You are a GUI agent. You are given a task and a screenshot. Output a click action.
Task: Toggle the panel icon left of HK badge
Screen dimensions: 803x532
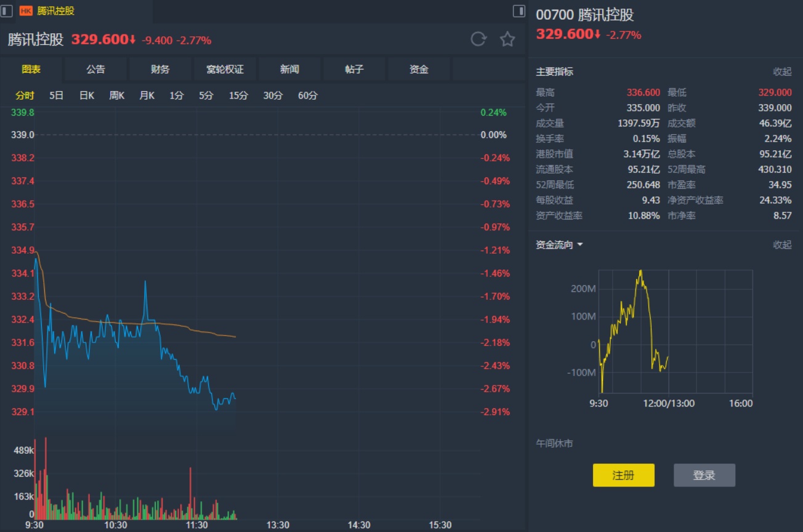pos(7,11)
